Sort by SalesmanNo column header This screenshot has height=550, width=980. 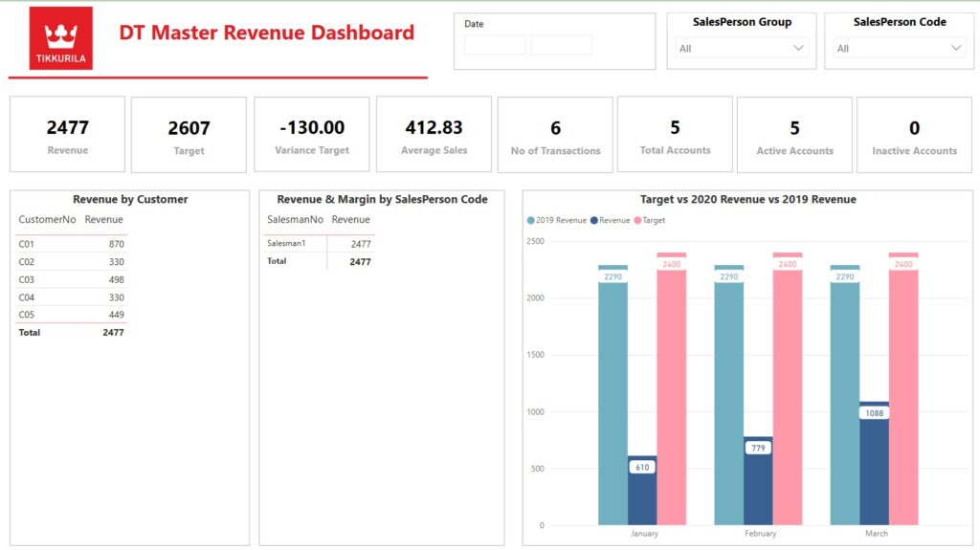294,220
